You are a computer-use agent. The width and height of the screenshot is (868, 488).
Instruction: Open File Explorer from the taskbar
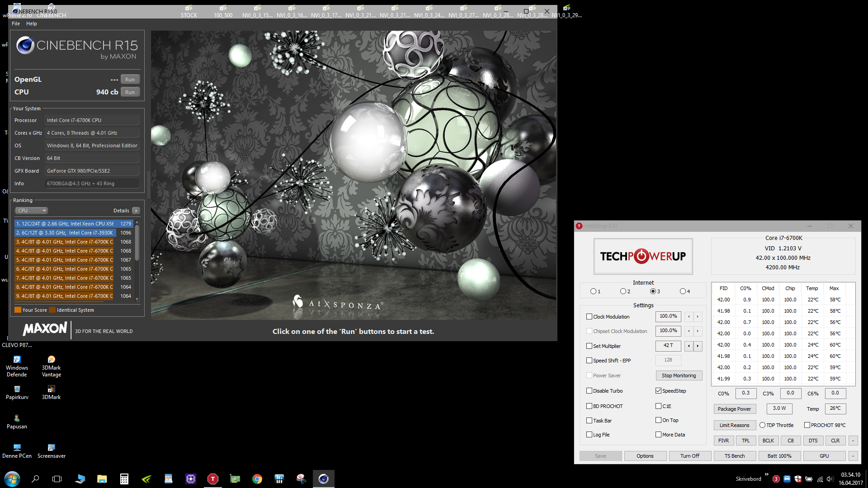(102, 479)
